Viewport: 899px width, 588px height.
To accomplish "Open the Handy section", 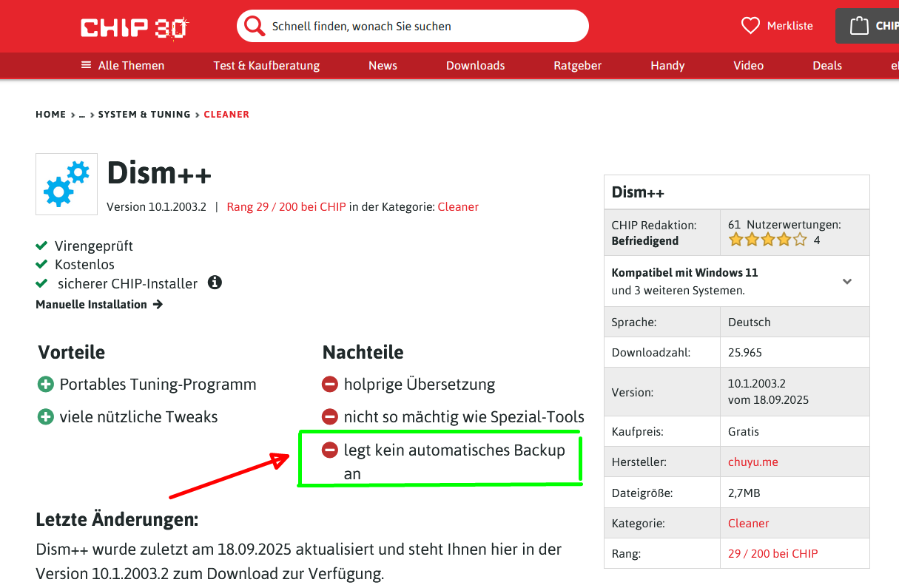I will point(667,65).
